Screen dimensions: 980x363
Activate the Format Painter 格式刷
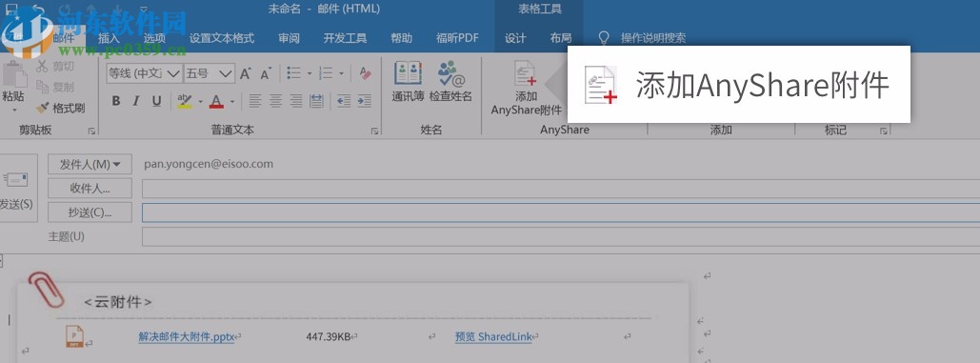click(60, 108)
